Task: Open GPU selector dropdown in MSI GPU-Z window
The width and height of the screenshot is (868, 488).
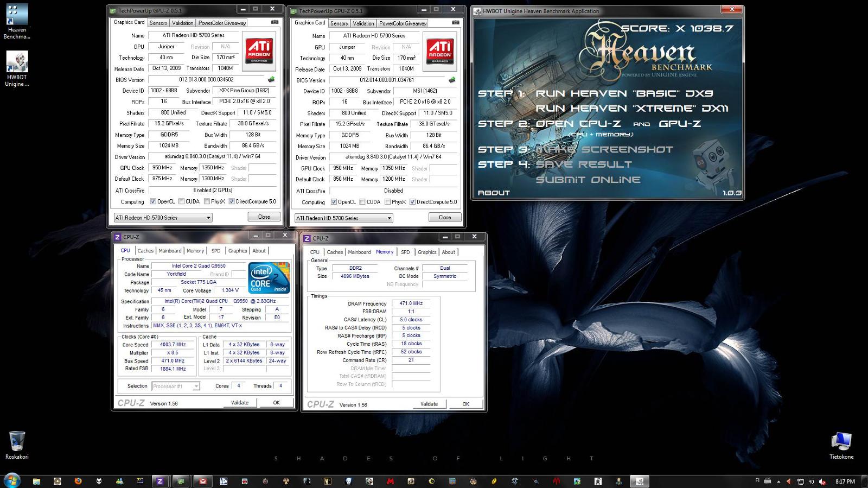Action: [x=343, y=218]
